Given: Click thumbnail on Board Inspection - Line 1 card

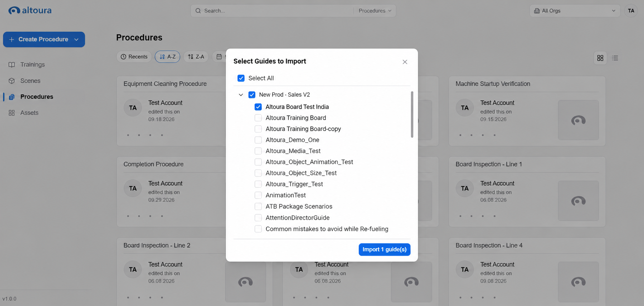Looking at the screenshot, I should point(578,201).
